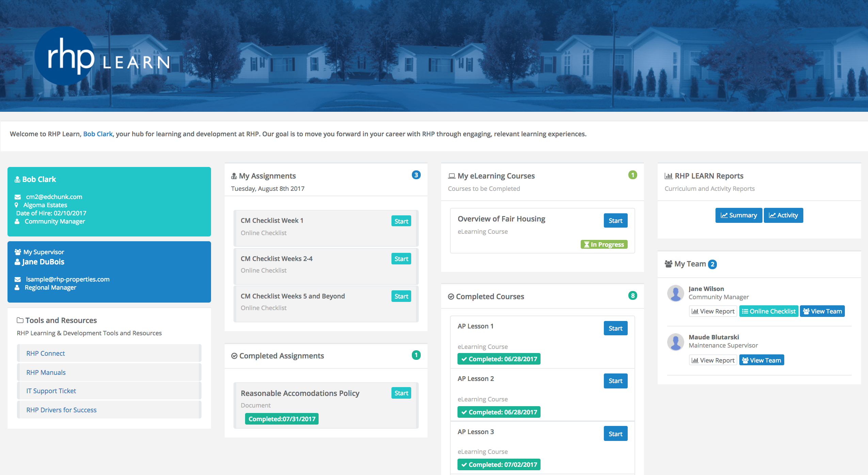Click person icon beside Community Manager role

point(17,221)
